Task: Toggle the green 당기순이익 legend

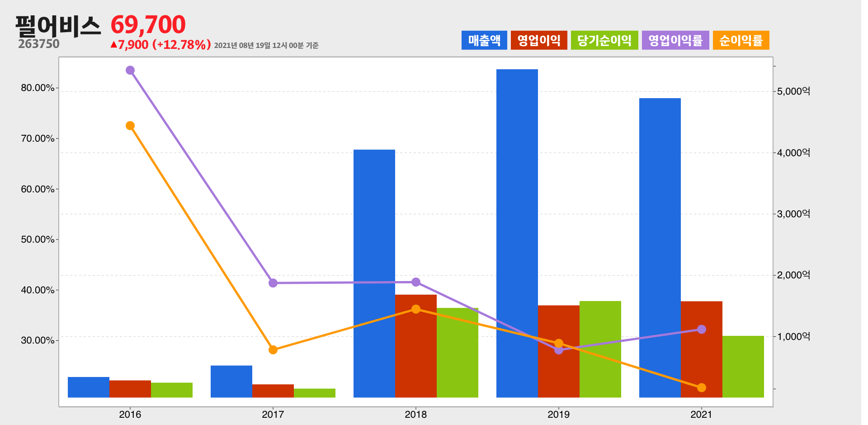Action: pos(604,40)
